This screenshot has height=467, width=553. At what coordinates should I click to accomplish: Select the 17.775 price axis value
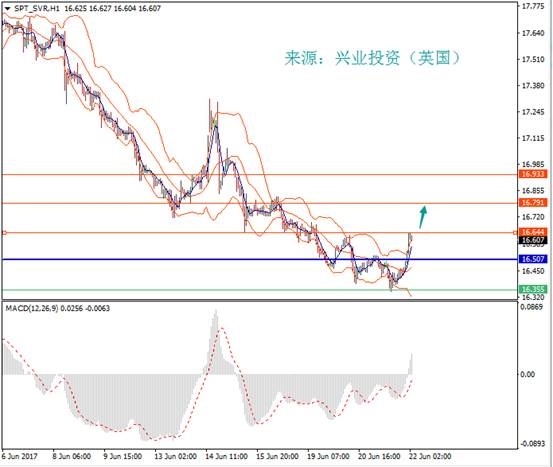pos(533,6)
